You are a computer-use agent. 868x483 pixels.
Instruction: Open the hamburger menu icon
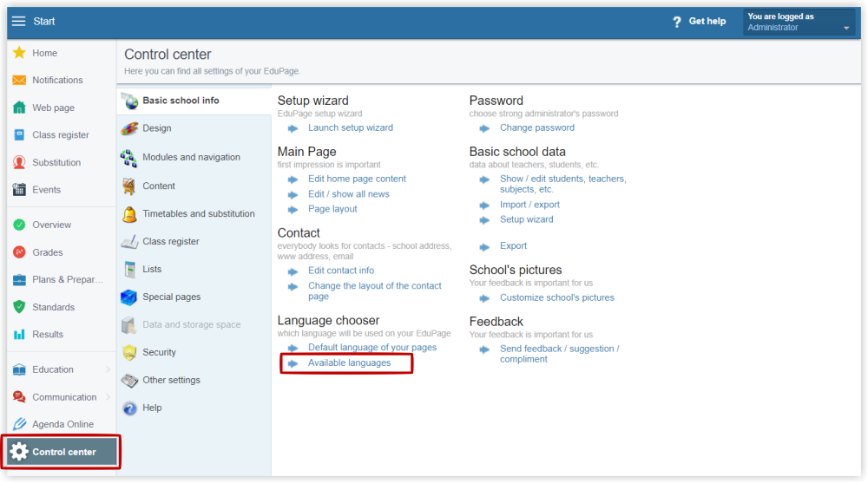[x=19, y=21]
